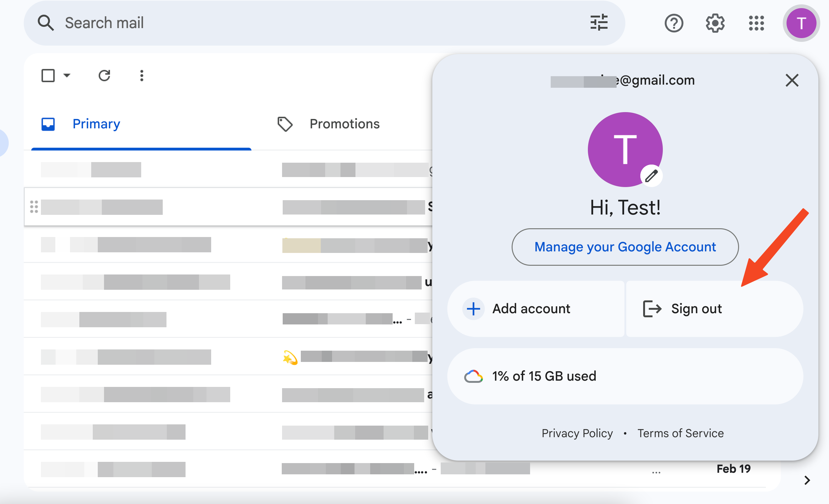The image size is (829, 504).
Task: Open the Settings gear icon
Action: pyautogui.click(x=715, y=23)
